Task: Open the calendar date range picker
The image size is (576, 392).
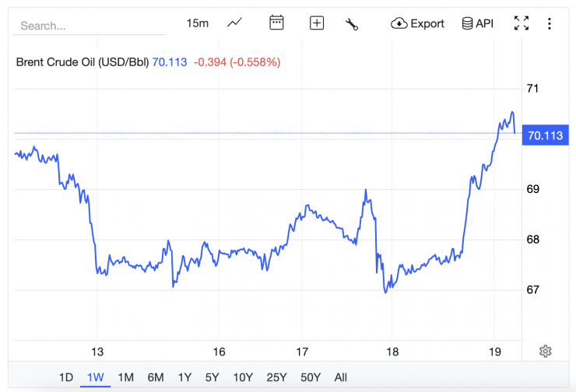Action: point(276,23)
